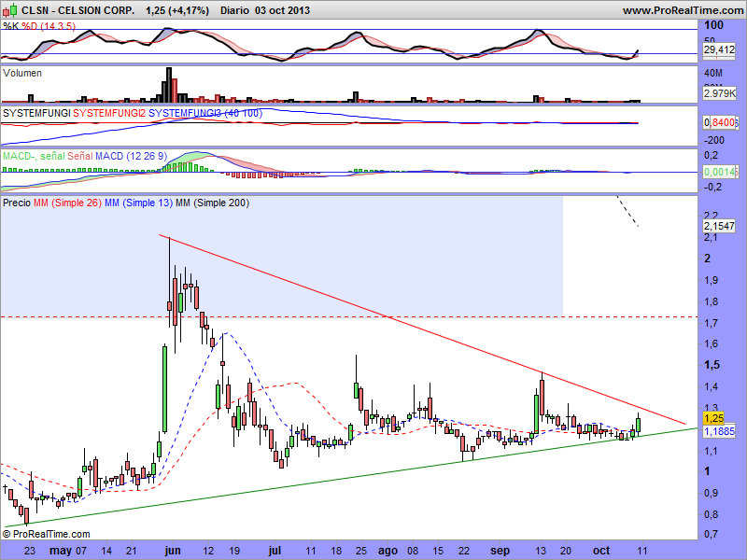Select the SYSTEMFUNGI3 (40 100) label
747x560 pixels.
pyautogui.click(x=205, y=113)
